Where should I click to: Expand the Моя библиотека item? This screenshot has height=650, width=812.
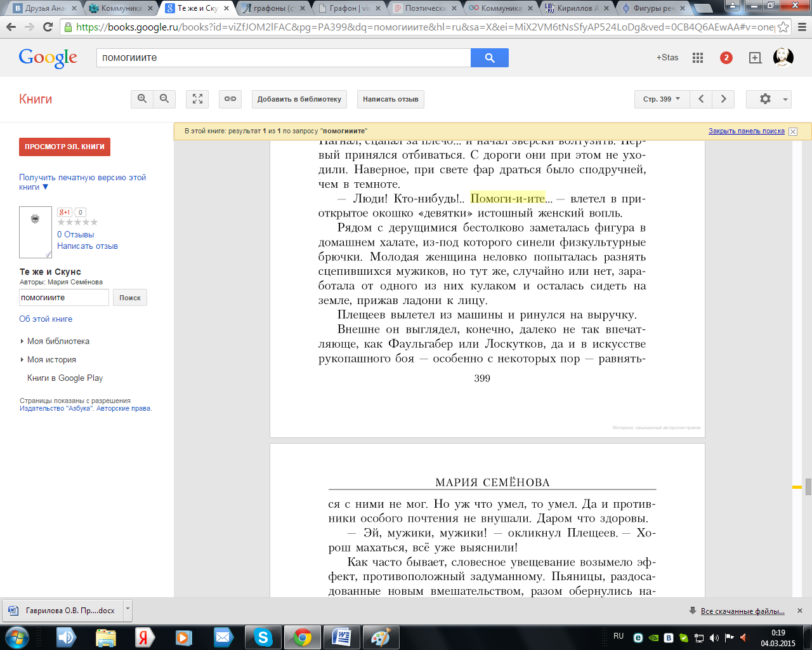[58, 341]
